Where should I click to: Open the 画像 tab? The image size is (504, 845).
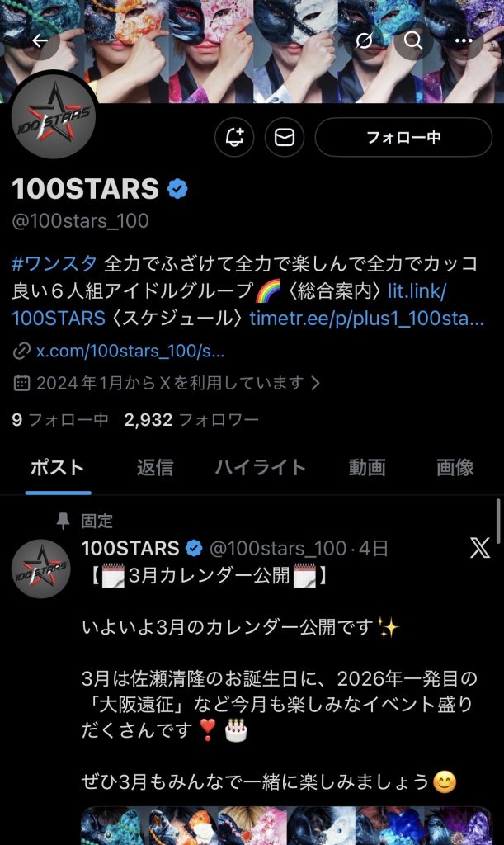[x=455, y=467]
